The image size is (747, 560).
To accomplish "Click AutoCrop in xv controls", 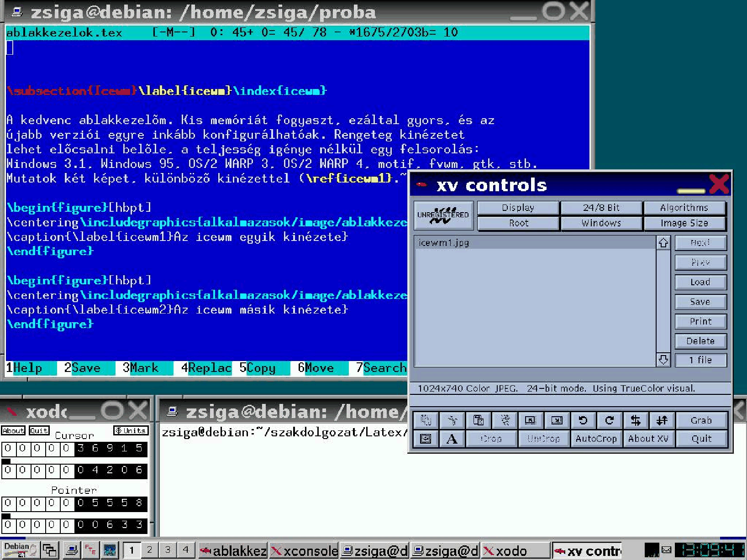I will (596, 439).
